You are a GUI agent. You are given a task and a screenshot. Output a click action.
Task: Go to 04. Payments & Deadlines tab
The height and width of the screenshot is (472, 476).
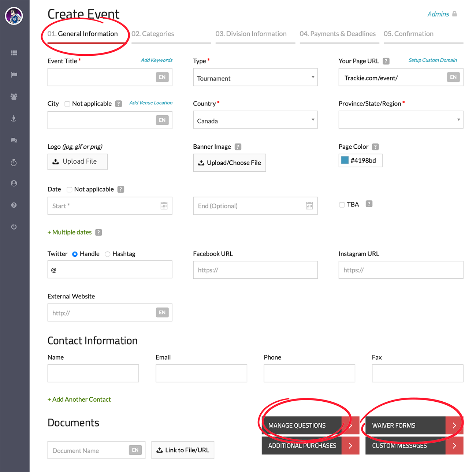[x=337, y=34]
